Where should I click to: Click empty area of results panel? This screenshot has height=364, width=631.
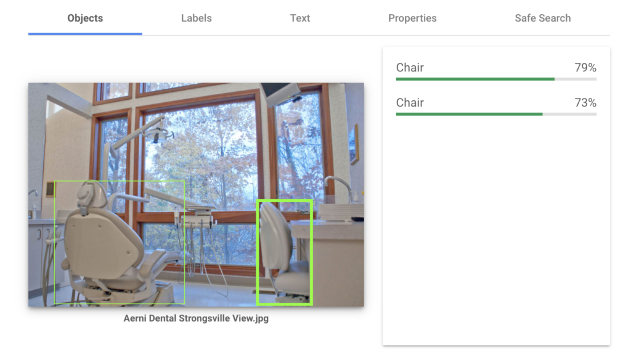[496, 246]
